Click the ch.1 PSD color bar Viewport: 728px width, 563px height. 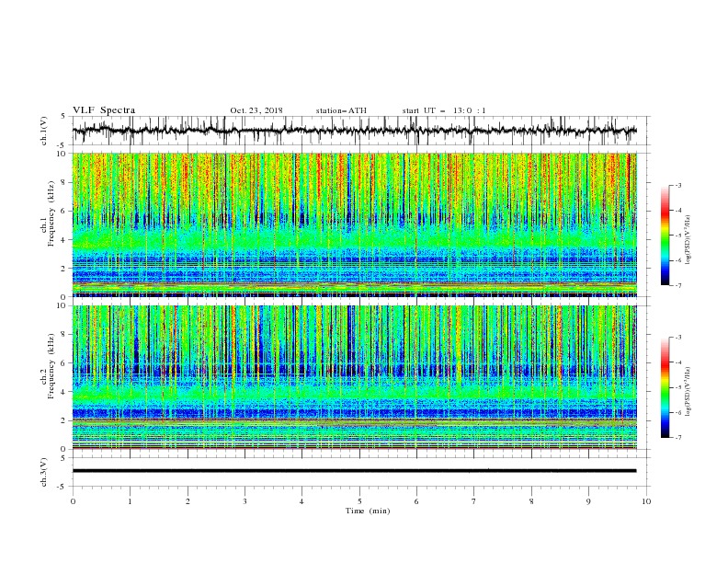click(x=665, y=235)
